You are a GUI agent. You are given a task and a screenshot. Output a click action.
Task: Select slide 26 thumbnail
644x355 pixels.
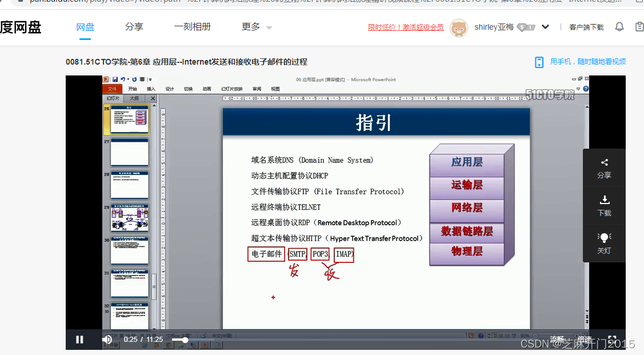click(130, 119)
